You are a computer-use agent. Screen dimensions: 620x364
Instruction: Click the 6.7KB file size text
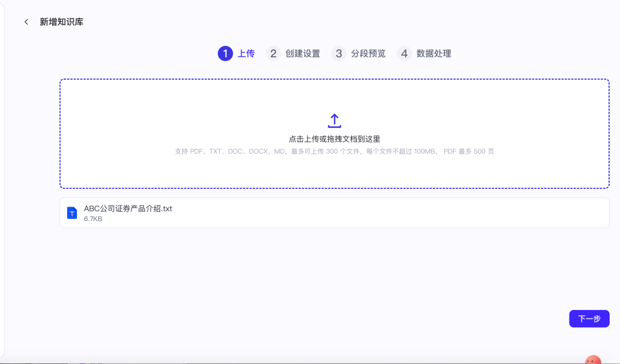point(93,219)
